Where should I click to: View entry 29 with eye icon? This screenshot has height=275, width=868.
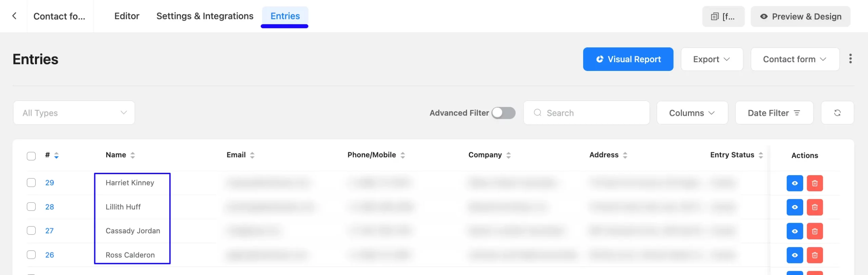click(x=794, y=183)
